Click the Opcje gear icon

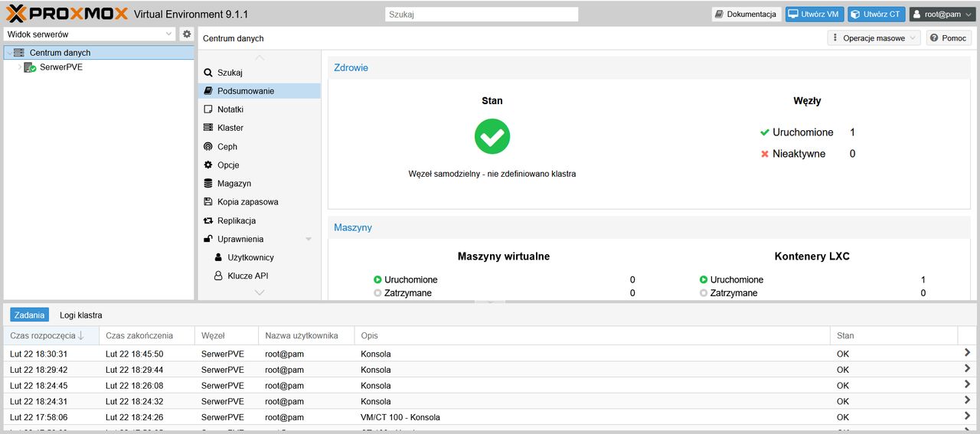(x=208, y=165)
